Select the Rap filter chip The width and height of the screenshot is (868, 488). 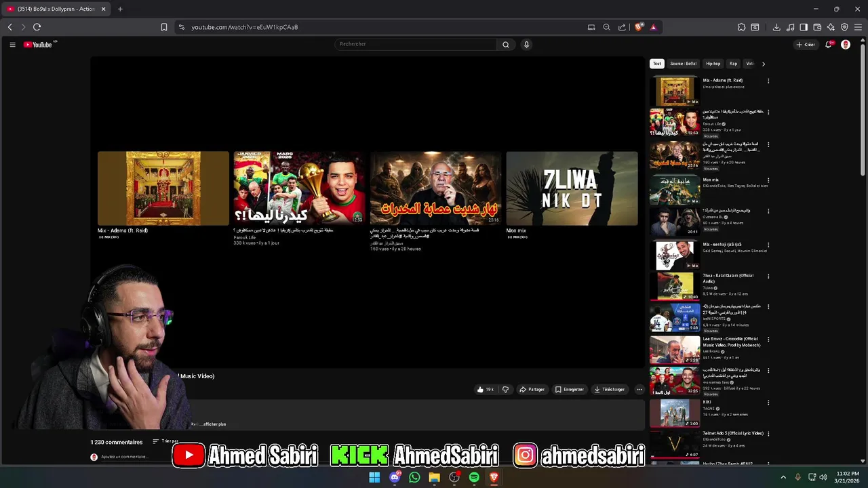733,64
